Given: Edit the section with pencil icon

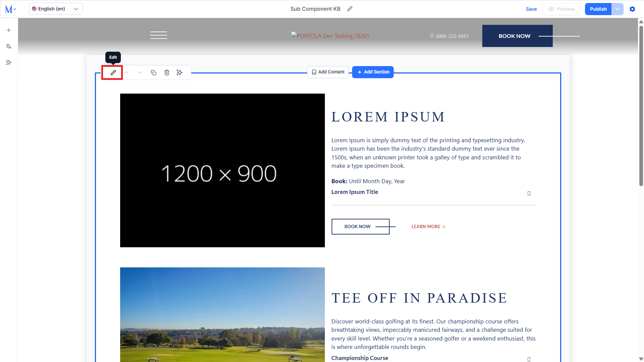Looking at the screenshot, I should click(x=113, y=72).
